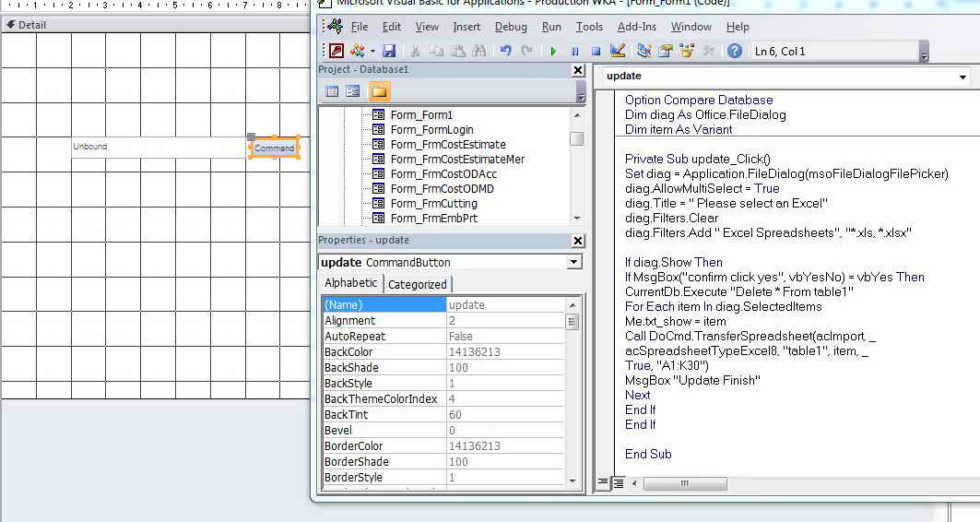Viewport: 980px width, 522px height.
Task: Select Form_FrmCostEstimate in the project tree
Action: click(x=448, y=145)
